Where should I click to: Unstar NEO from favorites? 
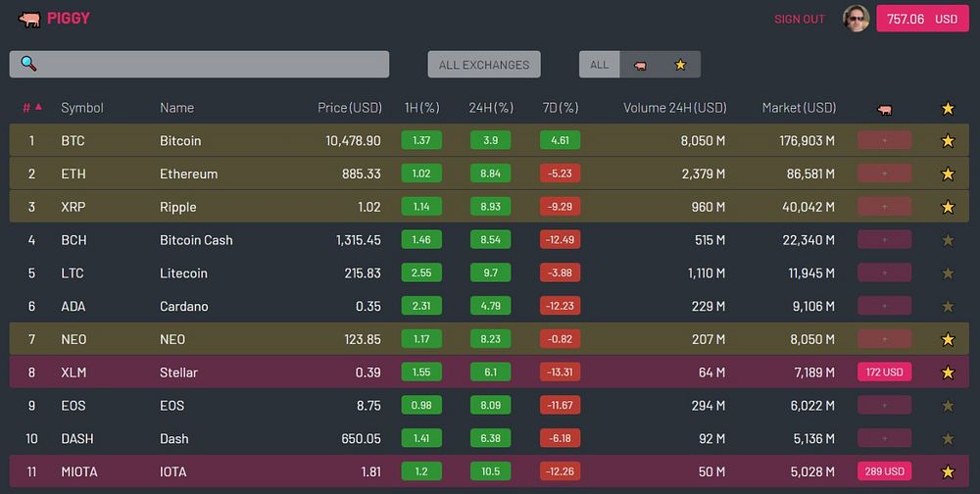coord(948,339)
